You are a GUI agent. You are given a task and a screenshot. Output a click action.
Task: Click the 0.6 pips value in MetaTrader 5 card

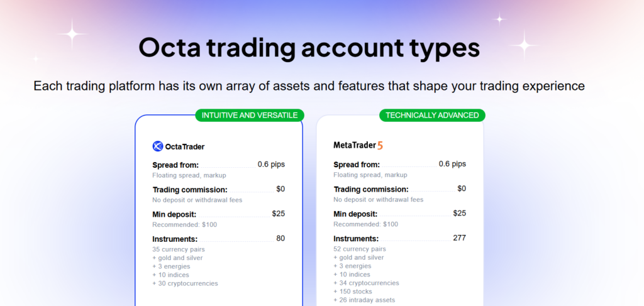[452, 164]
